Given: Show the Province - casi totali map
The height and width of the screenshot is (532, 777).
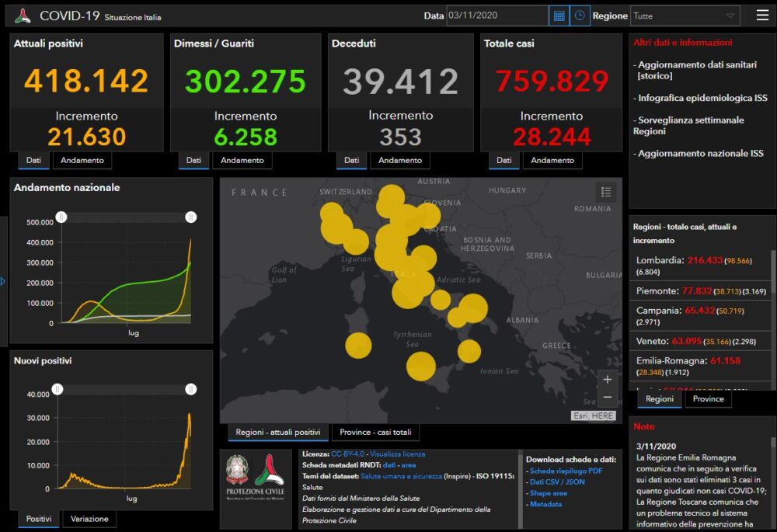Looking at the screenshot, I should coord(375,433).
